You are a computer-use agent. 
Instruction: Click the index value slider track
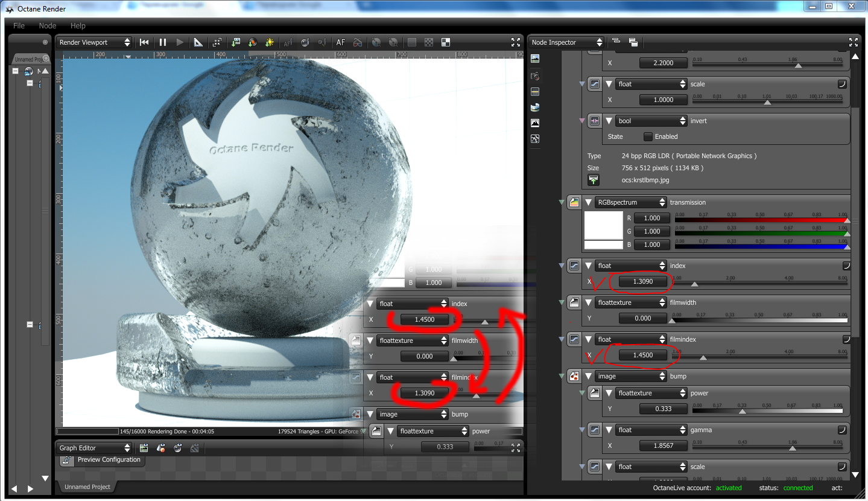coord(761,283)
